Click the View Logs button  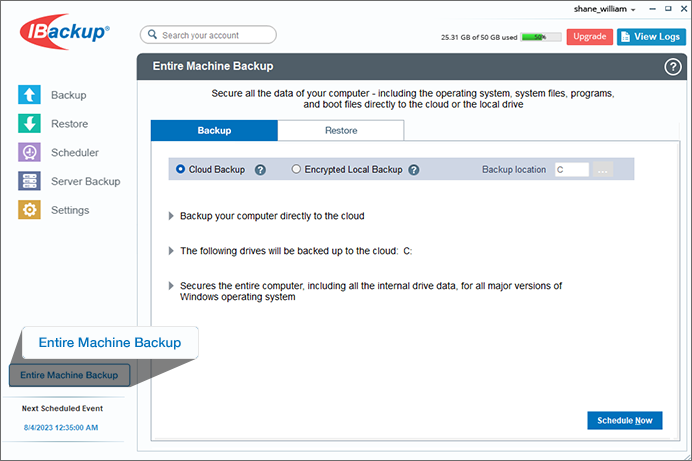(651, 37)
